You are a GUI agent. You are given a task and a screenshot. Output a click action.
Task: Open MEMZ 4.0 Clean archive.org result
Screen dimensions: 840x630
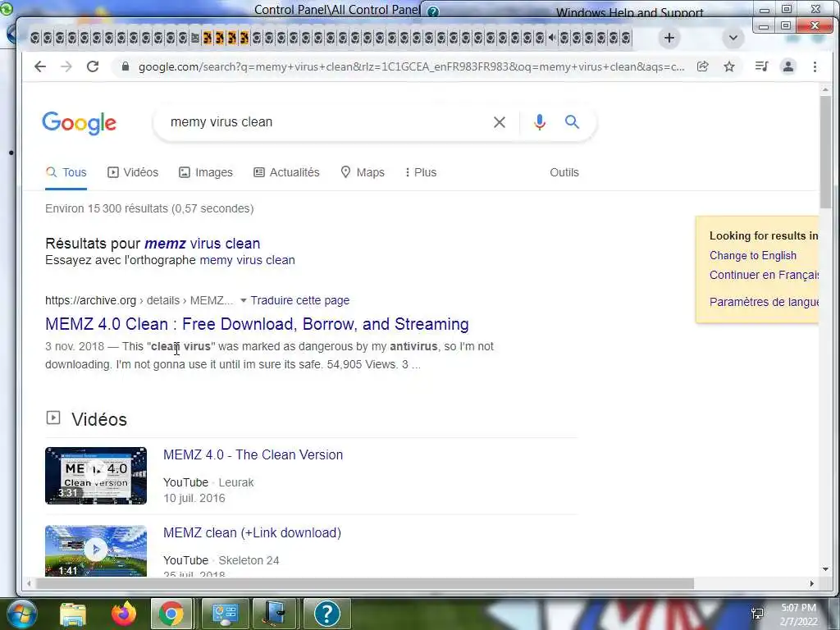click(257, 324)
